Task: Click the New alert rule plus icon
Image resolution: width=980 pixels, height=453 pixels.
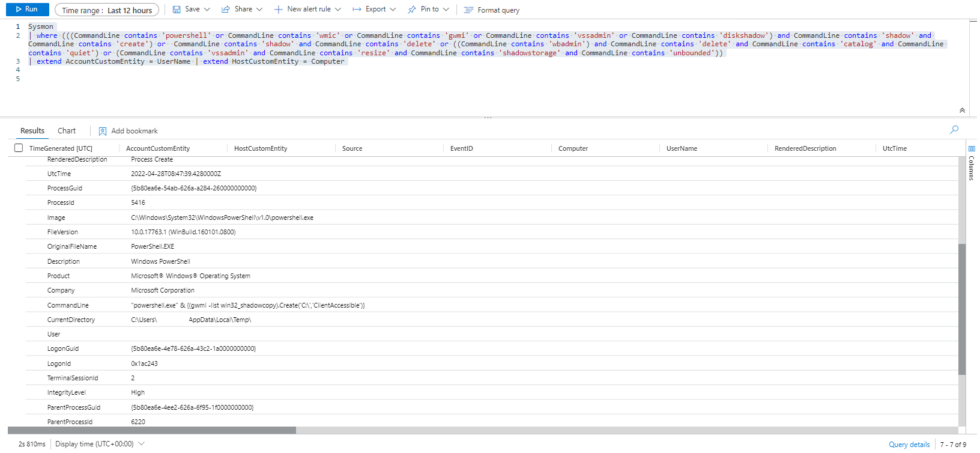Action: [279, 10]
